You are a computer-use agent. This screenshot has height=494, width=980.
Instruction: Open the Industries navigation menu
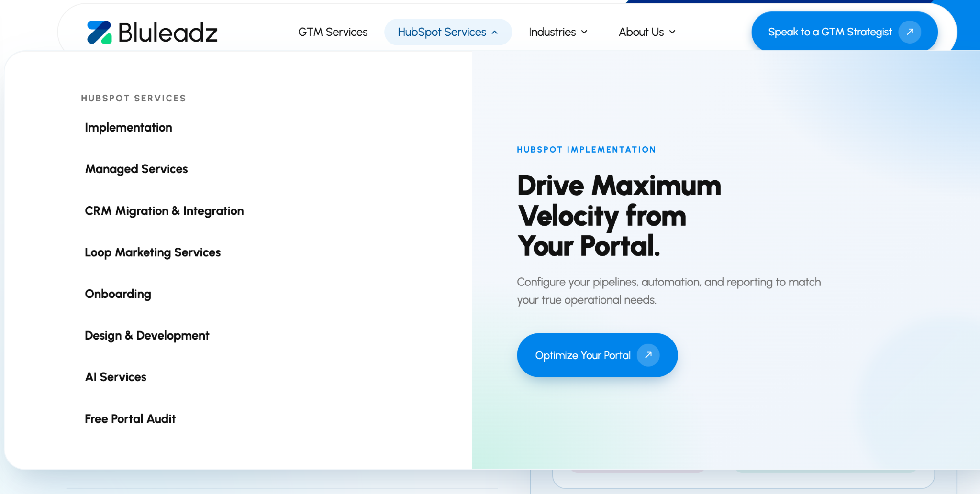[558, 32]
